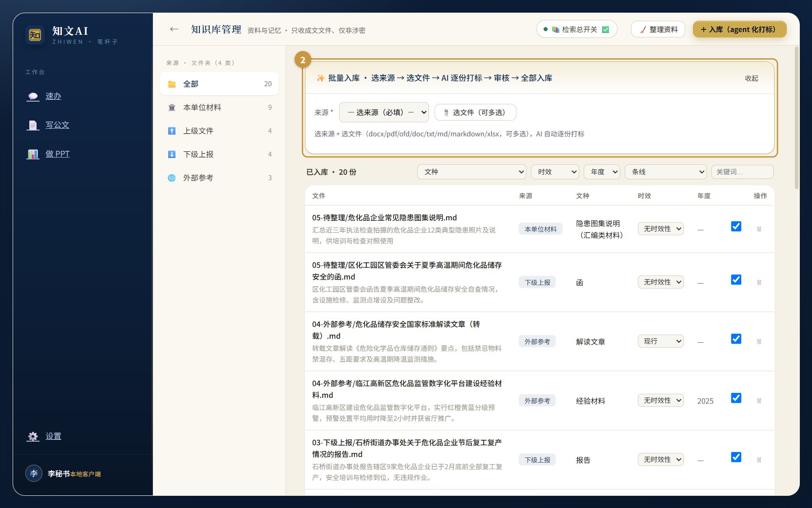This screenshot has width=812, height=508.
Task: Open the 年度 filter dropdown
Action: click(x=602, y=172)
